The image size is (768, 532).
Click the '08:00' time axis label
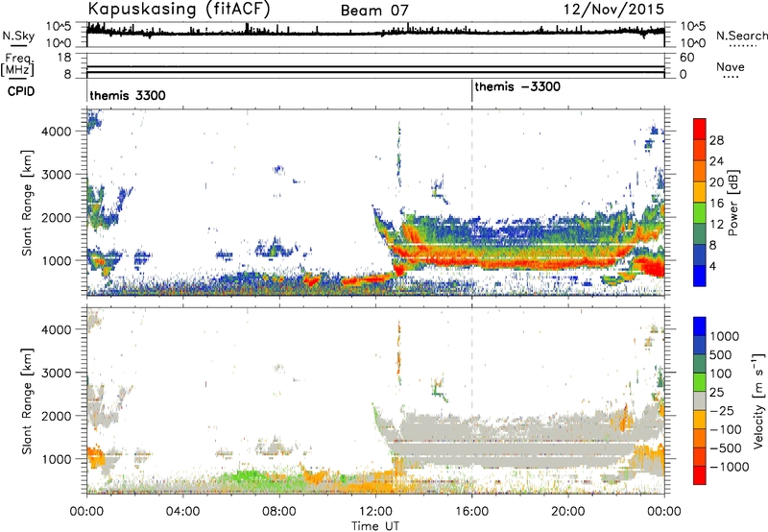point(278,512)
